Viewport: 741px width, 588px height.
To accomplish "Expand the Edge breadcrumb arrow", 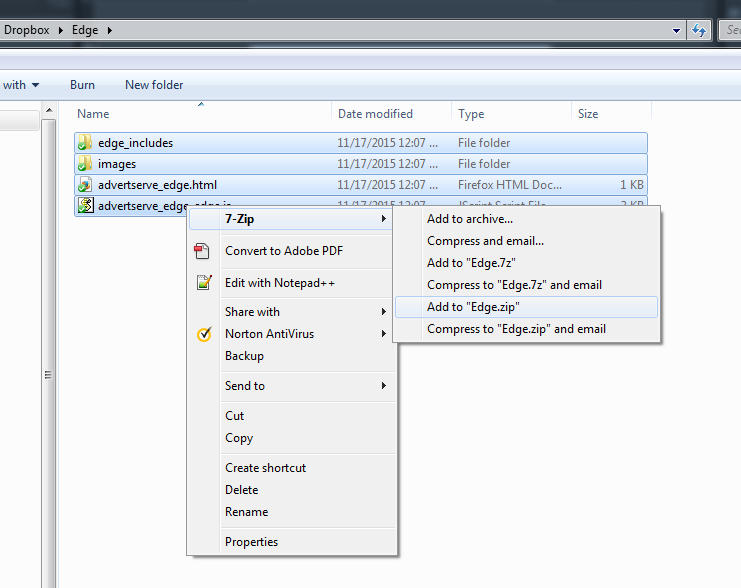I will [110, 30].
